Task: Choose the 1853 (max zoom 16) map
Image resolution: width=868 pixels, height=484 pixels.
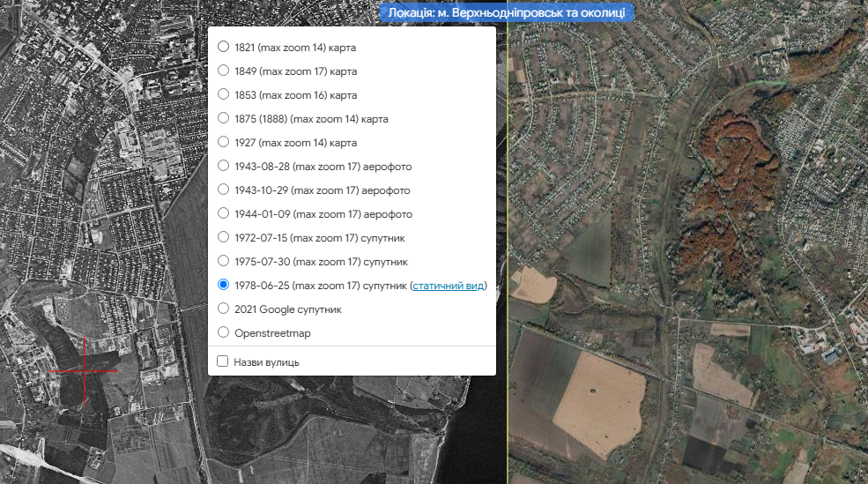Action: (x=223, y=94)
